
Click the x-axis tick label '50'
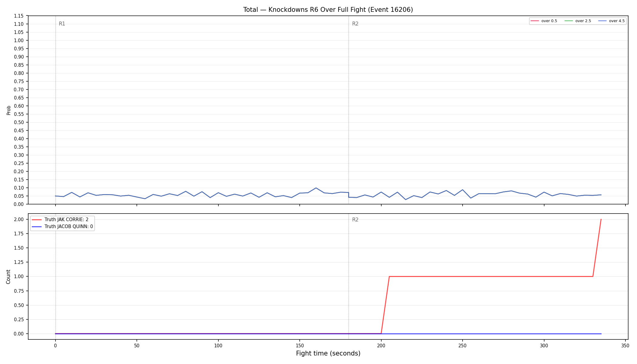click(137, 346)
